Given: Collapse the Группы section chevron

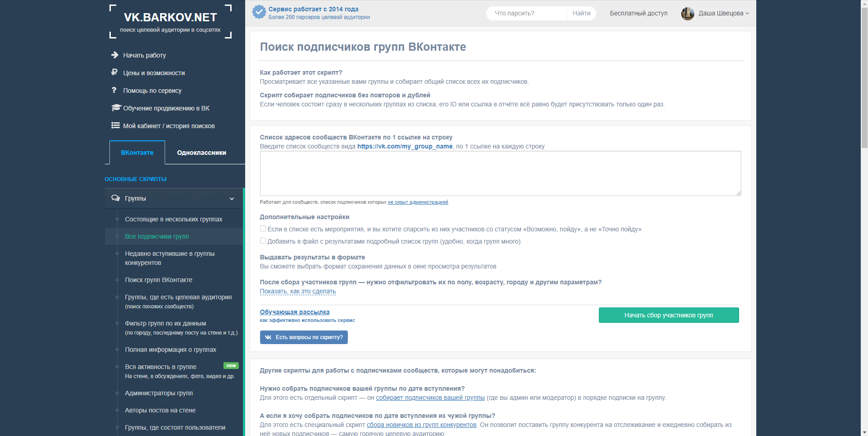Looking at the screenshot, I should pos(232,199).
